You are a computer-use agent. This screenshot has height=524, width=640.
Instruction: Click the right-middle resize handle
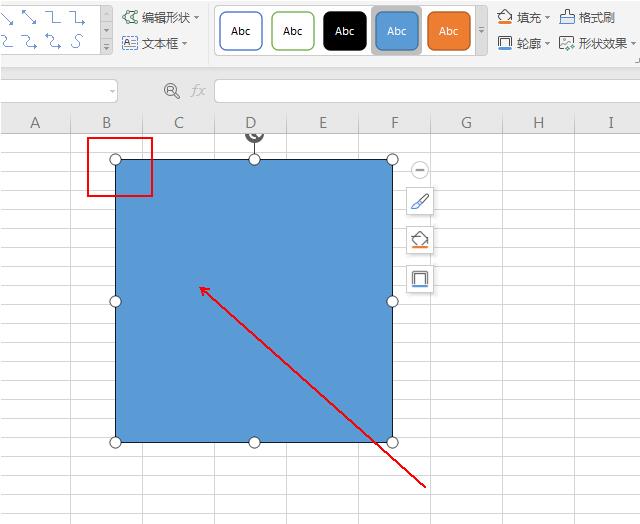coord(392,301)
